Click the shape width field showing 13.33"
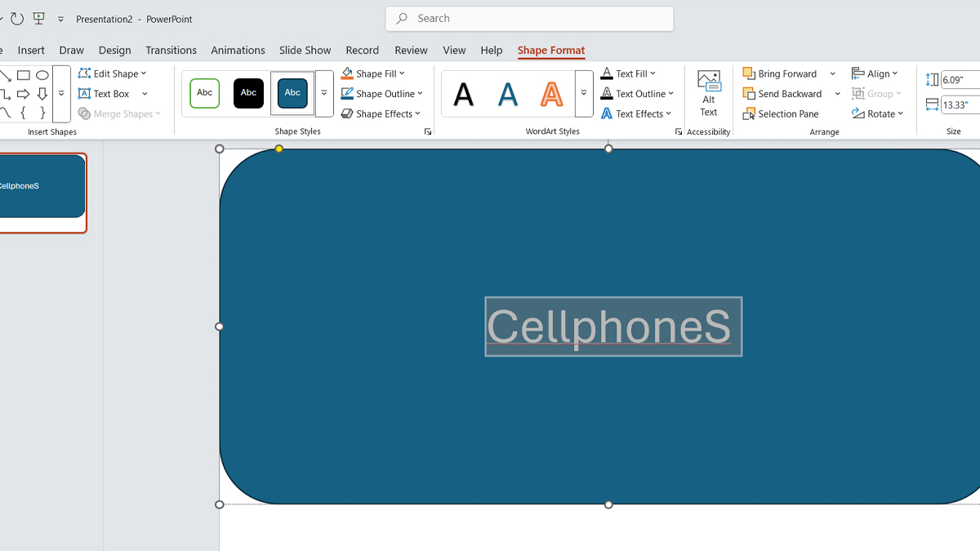The image size is (980, 551). 960,105
